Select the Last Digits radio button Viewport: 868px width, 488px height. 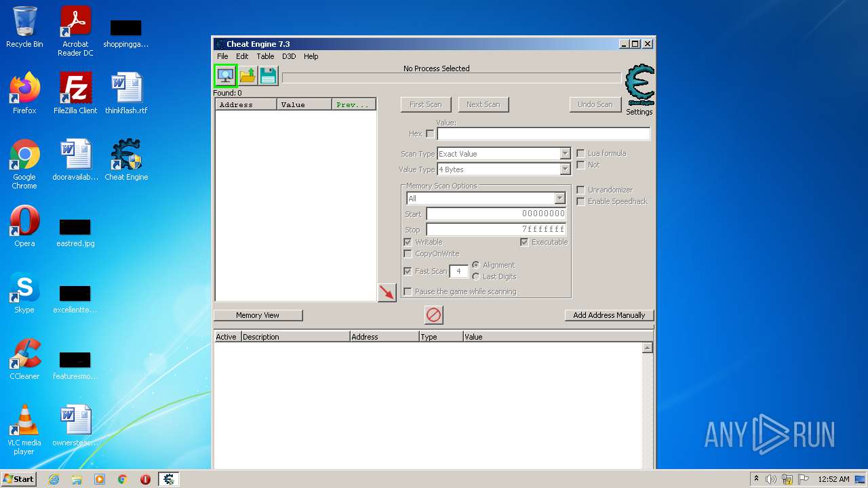click(476, 277)
